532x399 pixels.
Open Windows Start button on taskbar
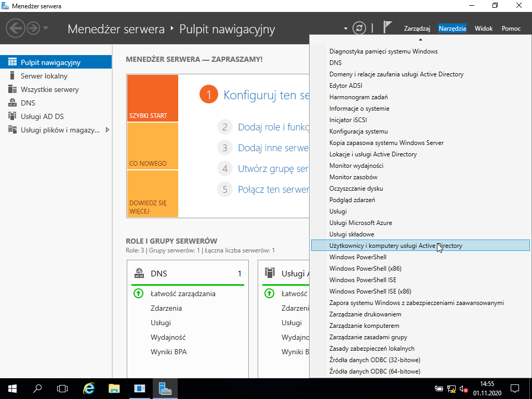pos(12,389)
